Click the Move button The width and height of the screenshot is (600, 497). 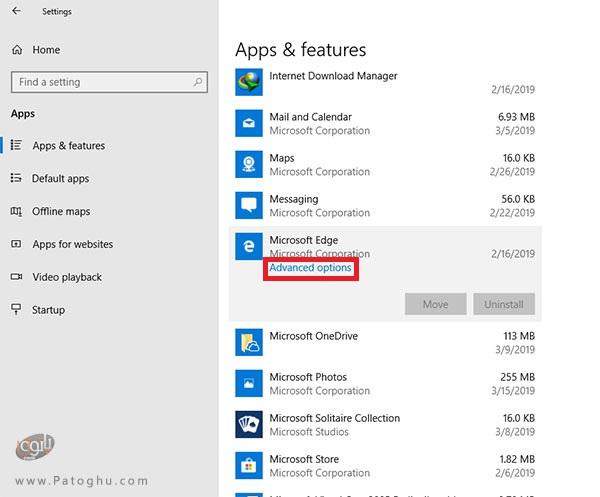coord(435,304)
